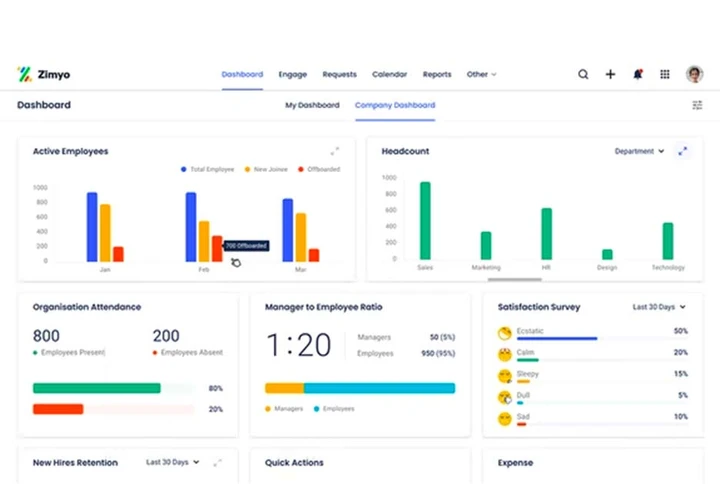This screenshot has width=720, height=484.
Task: Expand the Other menu in navbar
Action: point(481,74)
